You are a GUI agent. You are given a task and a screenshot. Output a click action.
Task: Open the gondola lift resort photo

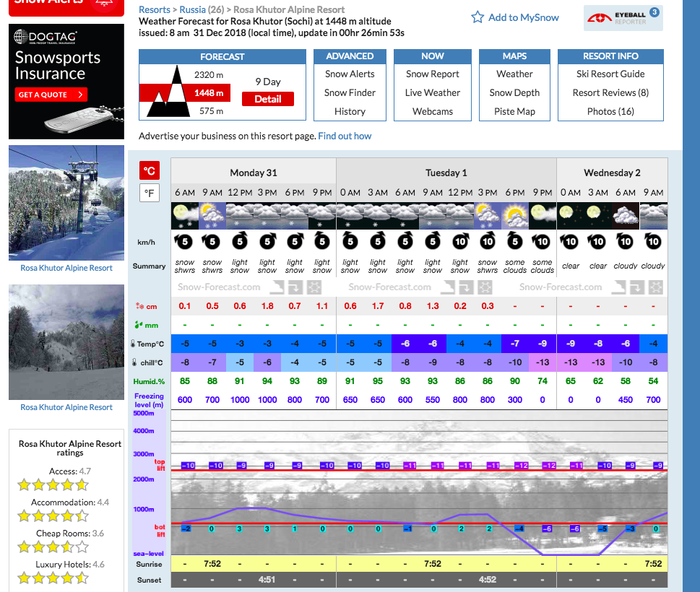pos(66,203)
